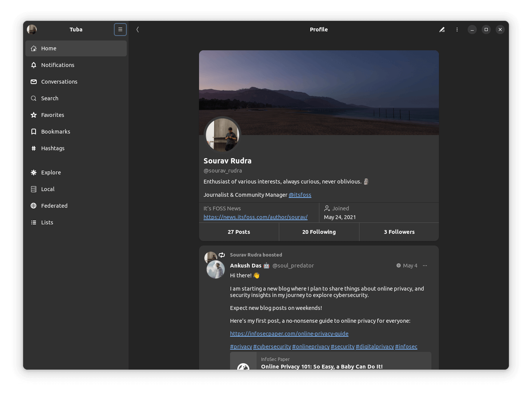Open the Notifications panel
This screenshot has width=532, height=395.
pyautogui.click(x=58, y=65)
